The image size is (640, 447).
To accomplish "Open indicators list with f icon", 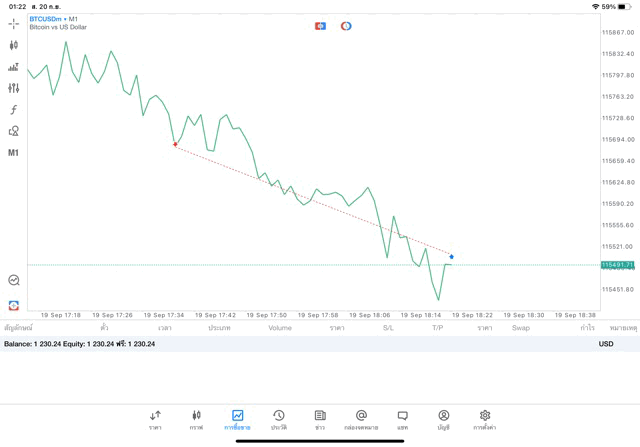I will (x=14, y=110).
